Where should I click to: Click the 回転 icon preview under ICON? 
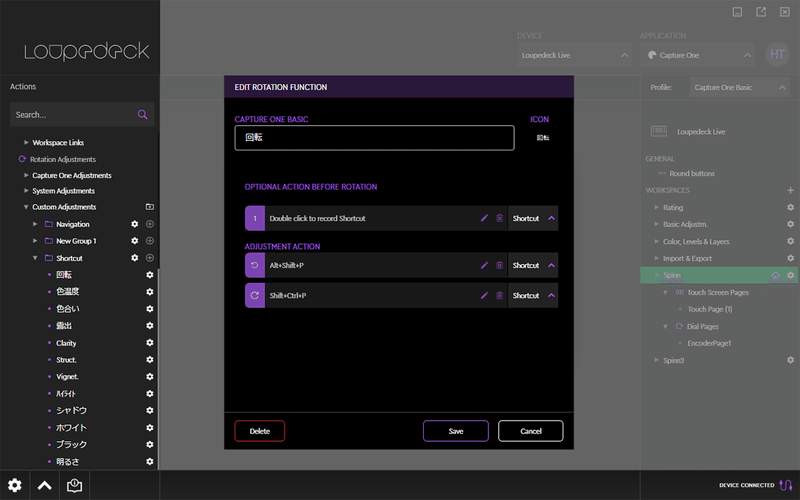543,138
